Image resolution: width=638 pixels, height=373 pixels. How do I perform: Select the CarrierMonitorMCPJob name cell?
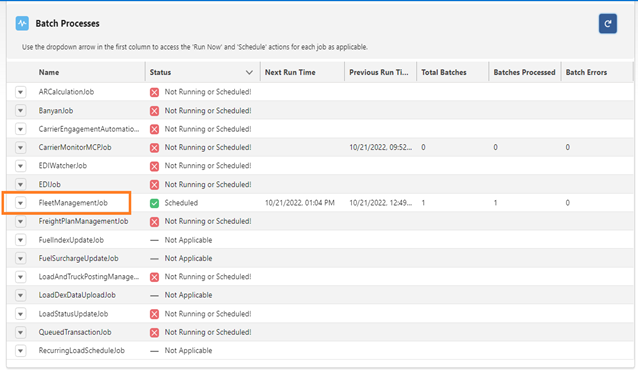75,147
